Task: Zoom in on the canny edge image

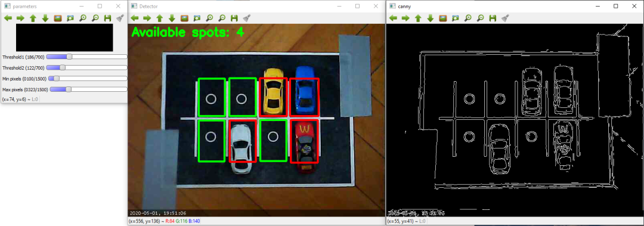Action: click(x=468, y=18)
